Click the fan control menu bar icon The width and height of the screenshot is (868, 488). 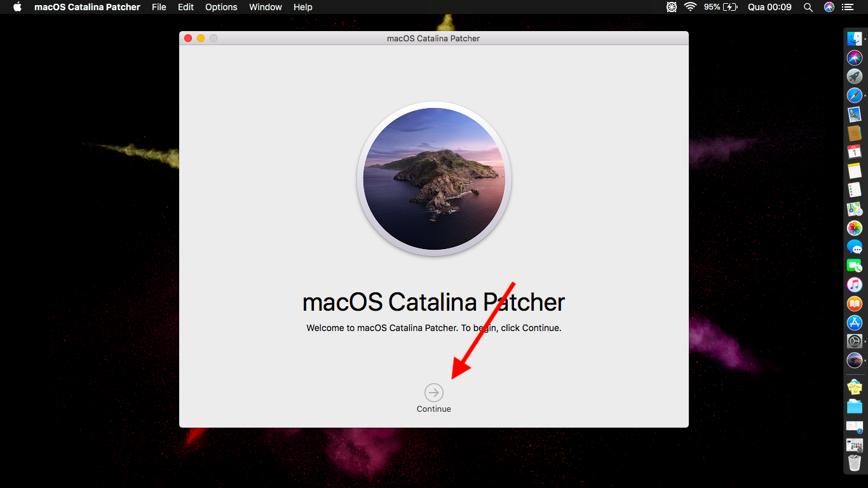672,7
